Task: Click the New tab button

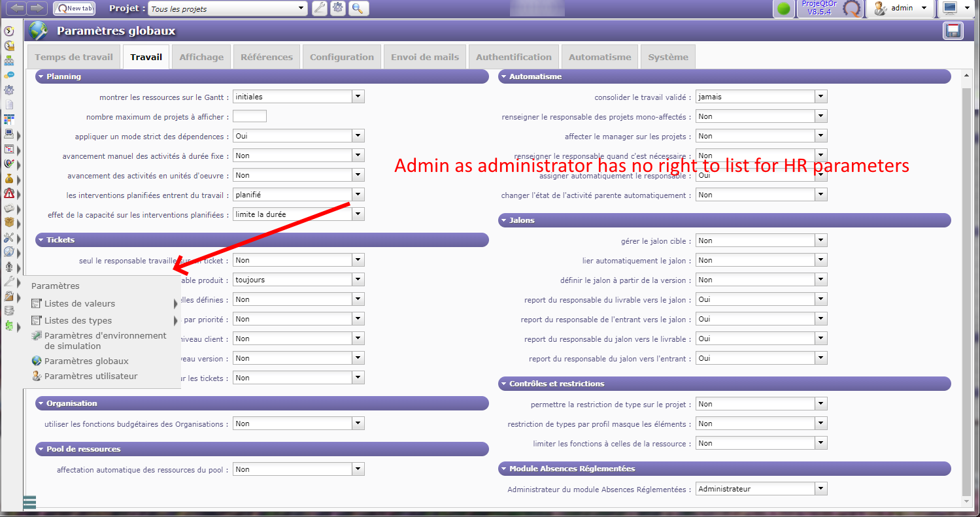Action: coord(73,8)
